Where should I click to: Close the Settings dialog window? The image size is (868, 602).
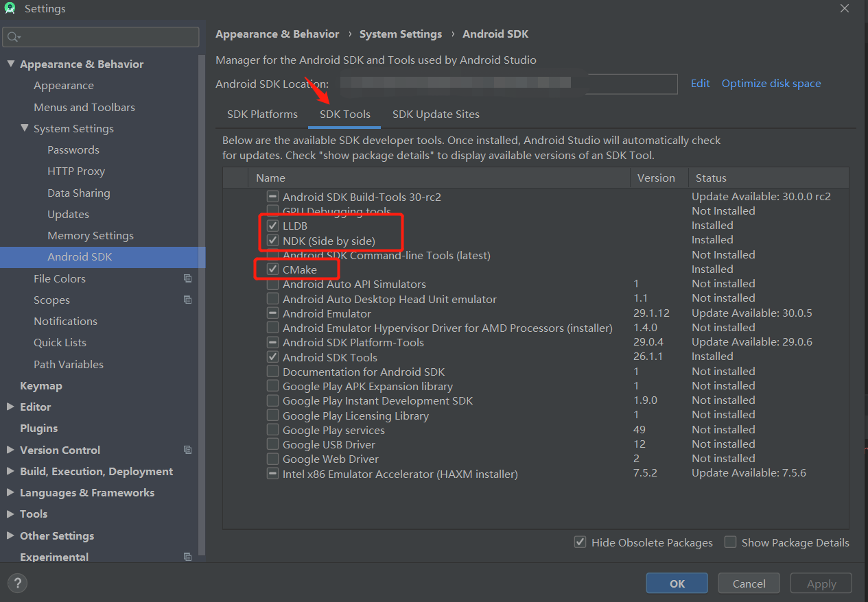[844, 8]
